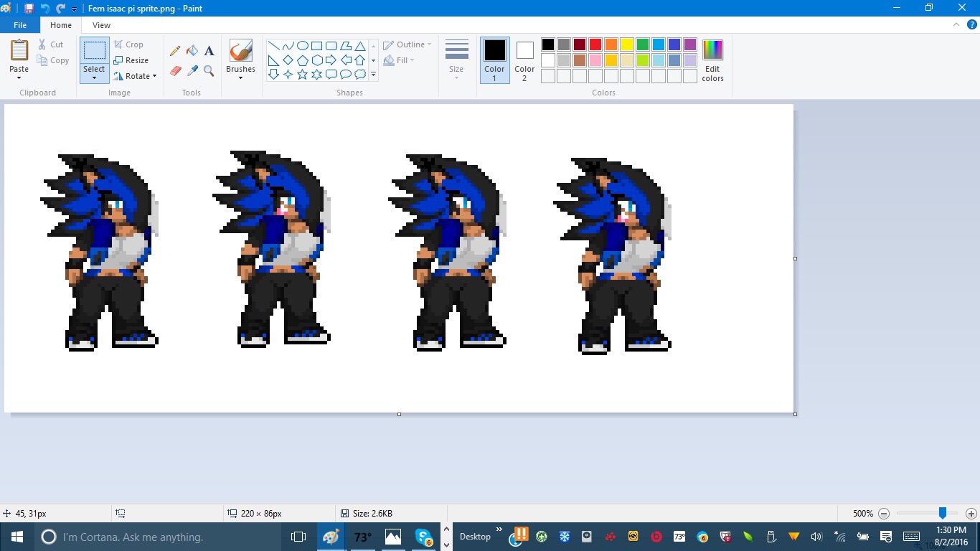Viewport: 980px width, 551px height.
Task: Activate the Color 1 foreground button
Action: click(x=494, y=60)
